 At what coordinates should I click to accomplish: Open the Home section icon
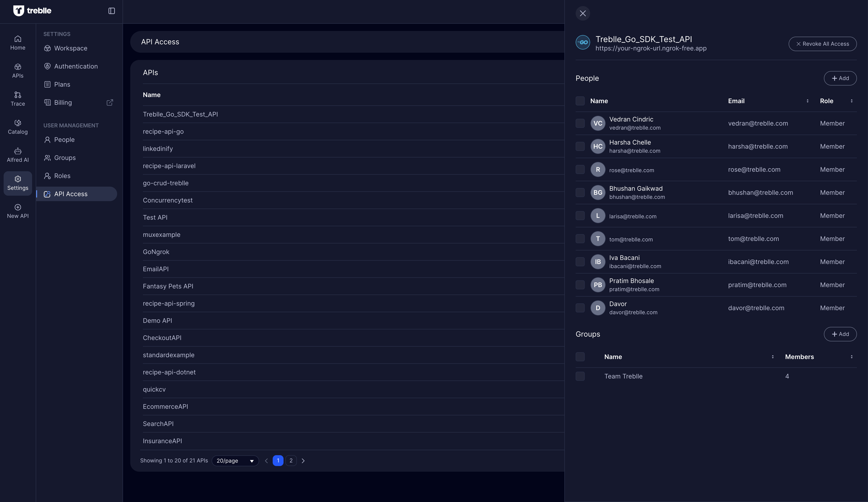click(18, 39)
